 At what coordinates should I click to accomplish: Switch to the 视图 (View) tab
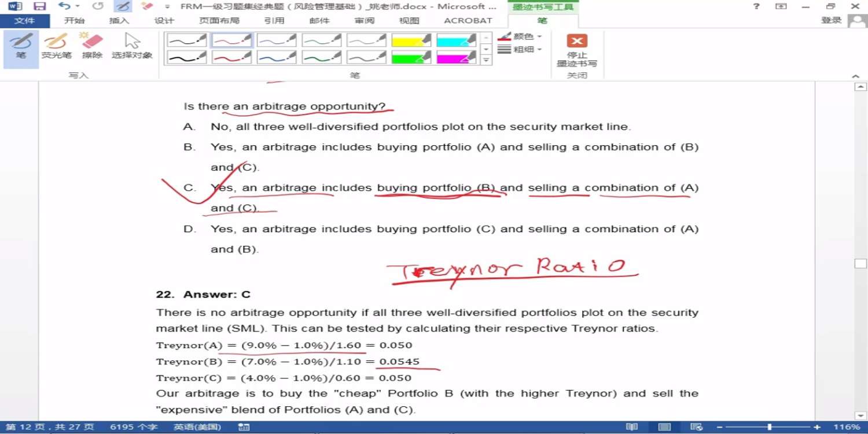point(409,21)
